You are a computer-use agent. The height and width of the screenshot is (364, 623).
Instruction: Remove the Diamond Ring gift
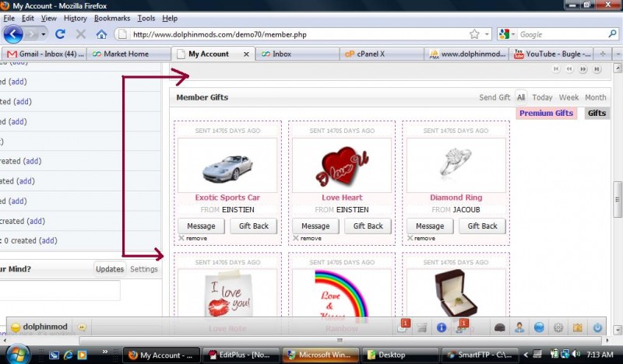coord(421,238)
